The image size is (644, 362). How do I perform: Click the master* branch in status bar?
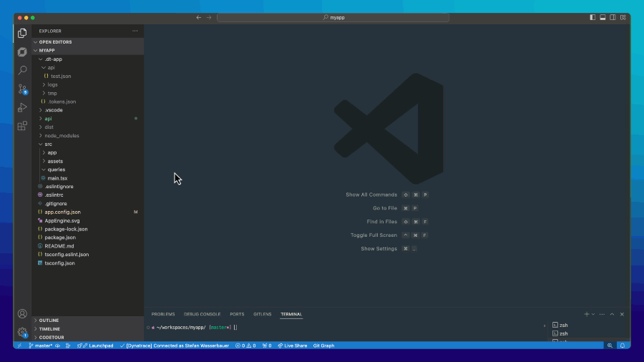click(40, 346)
